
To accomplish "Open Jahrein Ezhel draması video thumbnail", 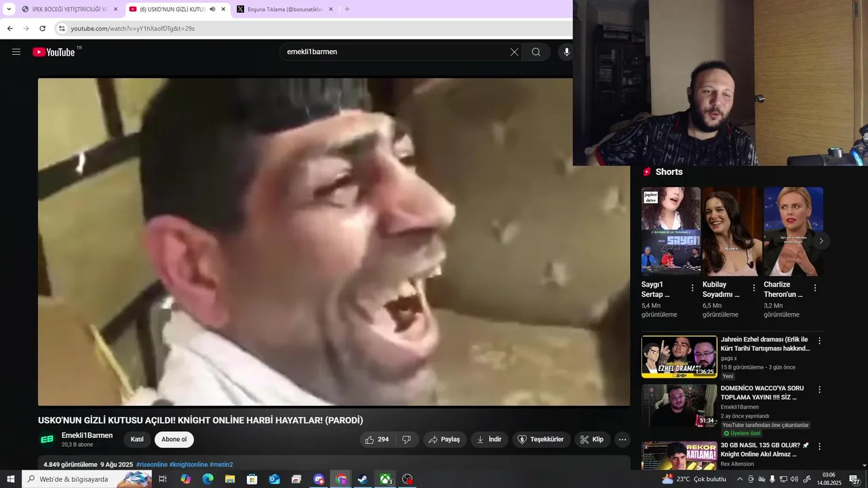I will (x=679, y=357).
